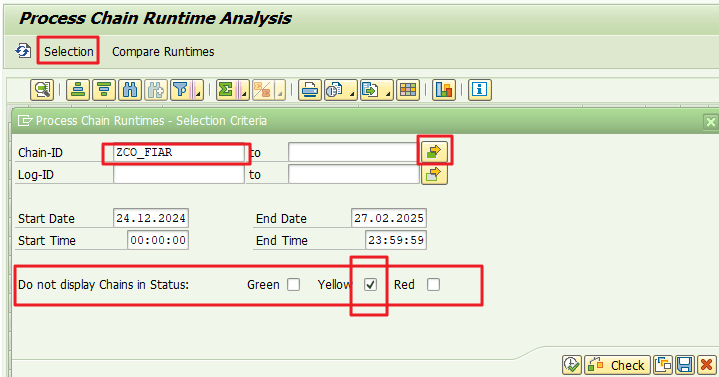Open the Choose Layout grid icon

(x=408, y=89)
